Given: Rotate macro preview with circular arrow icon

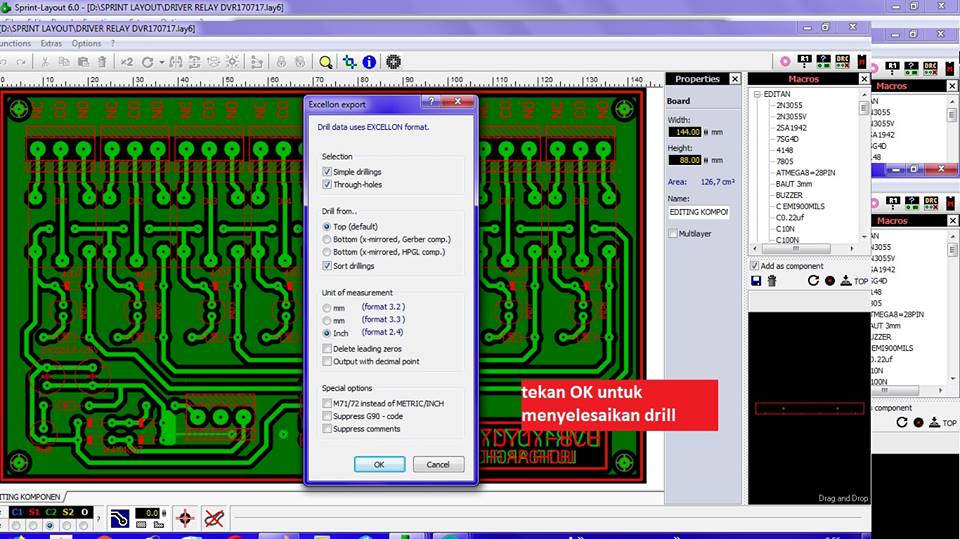Looking at the screenshot, I should 813,281.
